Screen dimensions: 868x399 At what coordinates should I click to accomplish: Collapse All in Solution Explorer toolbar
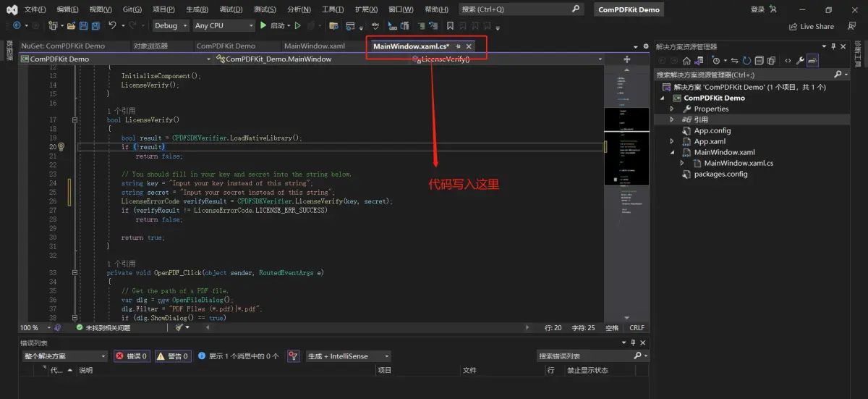click(759, 61)
